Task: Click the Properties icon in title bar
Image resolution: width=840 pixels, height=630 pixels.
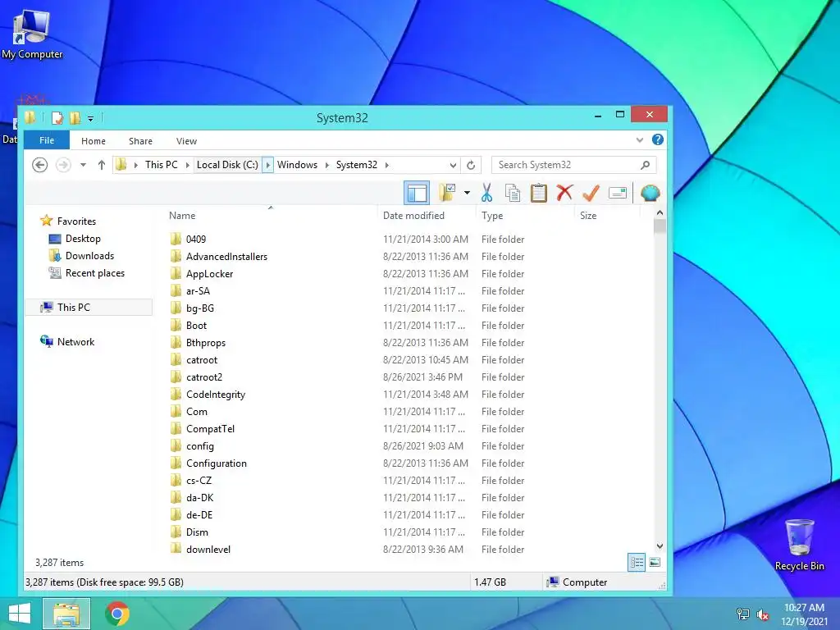Action: click(57, 118)
